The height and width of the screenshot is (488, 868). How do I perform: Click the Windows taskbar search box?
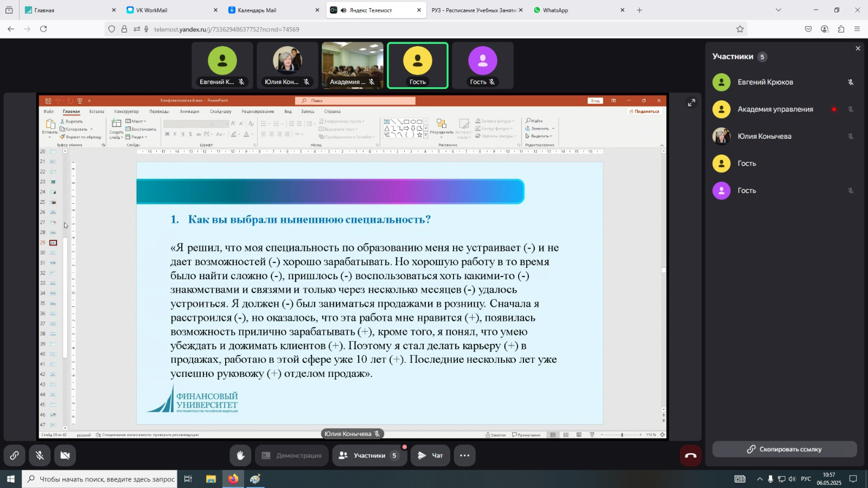(100, 479)
